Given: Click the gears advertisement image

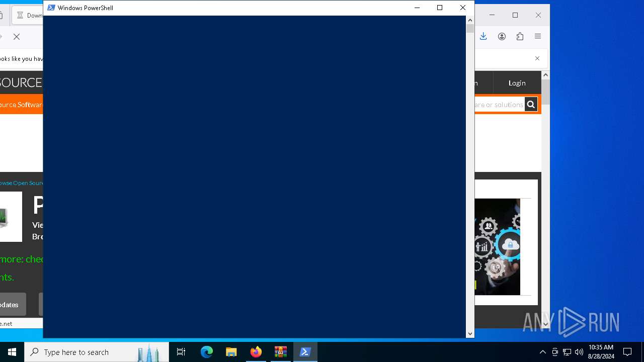Looking at the screenshot, I should click(x=498, y=247).
